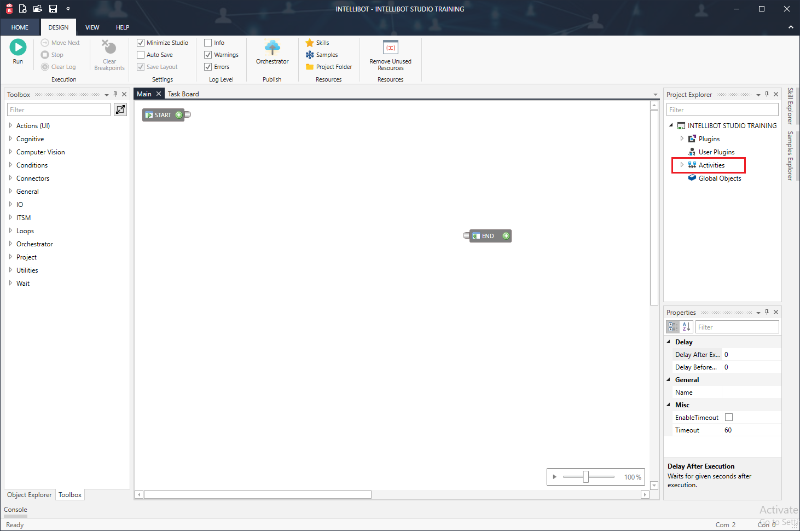Expand the Activities tree node
The width and height of the screenshot is (800, 531).
(x=681, y=165)
